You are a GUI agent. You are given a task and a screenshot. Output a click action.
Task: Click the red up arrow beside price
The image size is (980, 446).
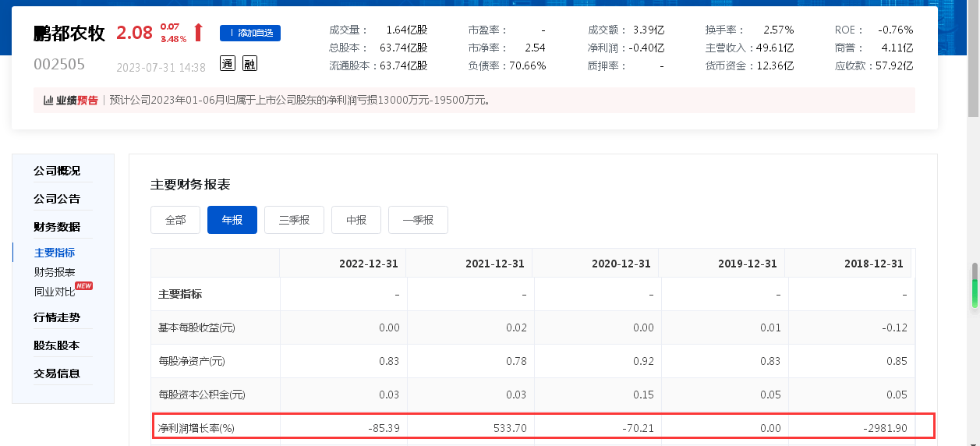coord(198,33)
